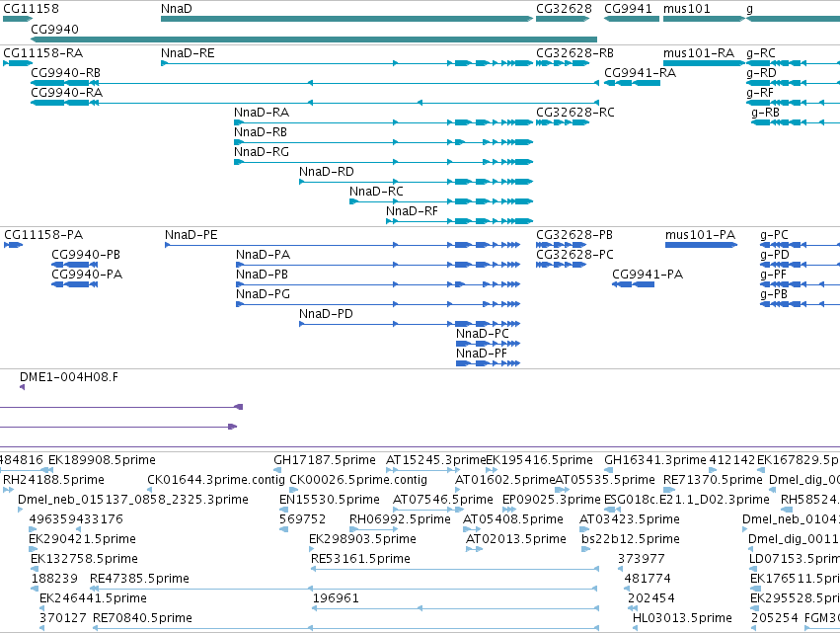Select the bs22b12.5prime EST label
This screenshot has width=840, height=633.
pos(631,539)
